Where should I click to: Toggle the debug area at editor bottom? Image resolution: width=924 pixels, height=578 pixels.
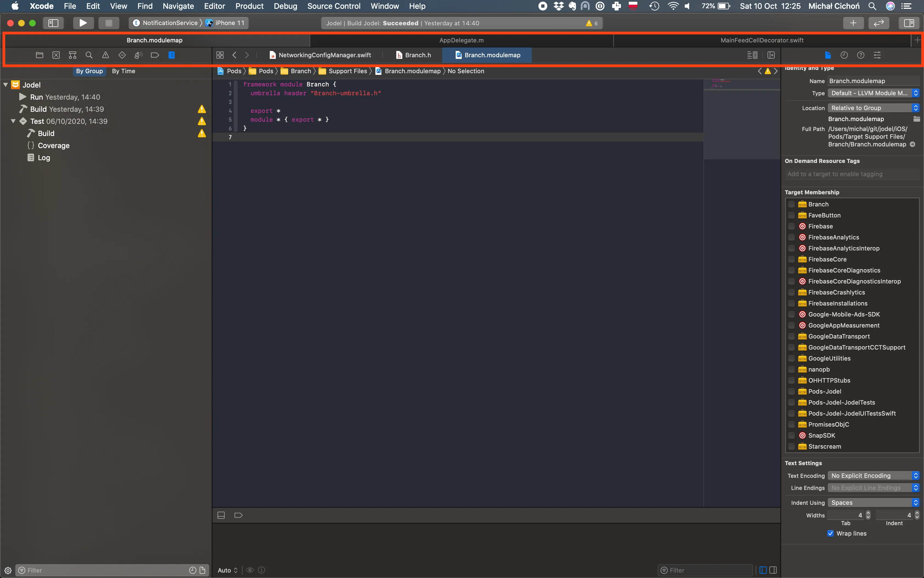[221, 515]
